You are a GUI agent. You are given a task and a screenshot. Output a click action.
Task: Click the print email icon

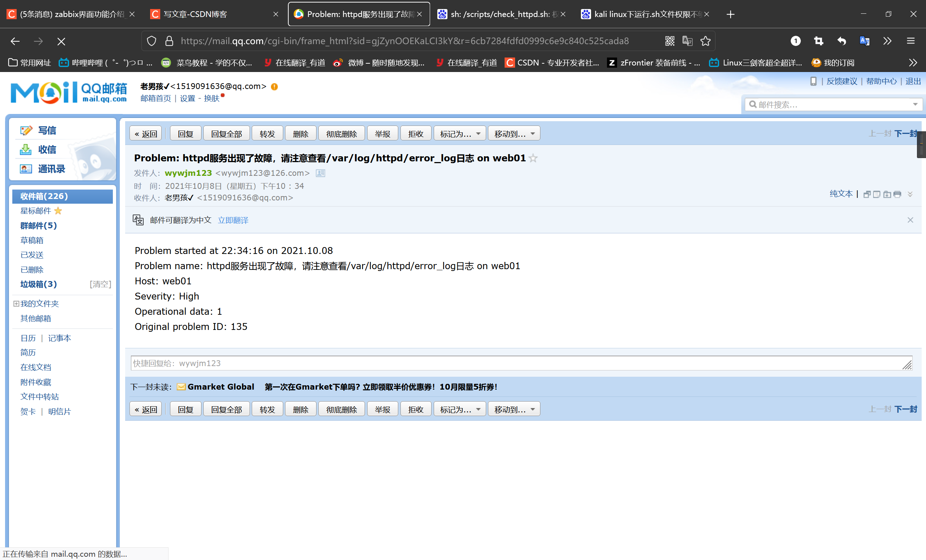(897, 194)
